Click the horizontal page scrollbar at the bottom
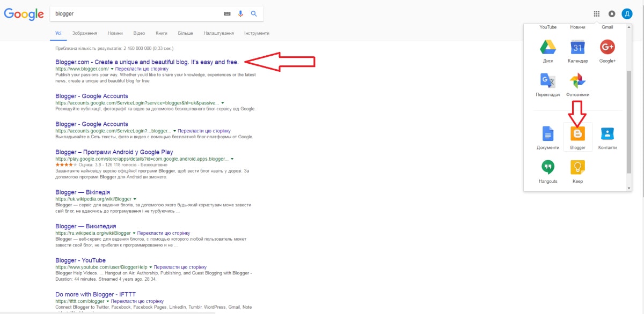Screen dimensions: 644x314 pyautogui.click(x=107, y=312)
